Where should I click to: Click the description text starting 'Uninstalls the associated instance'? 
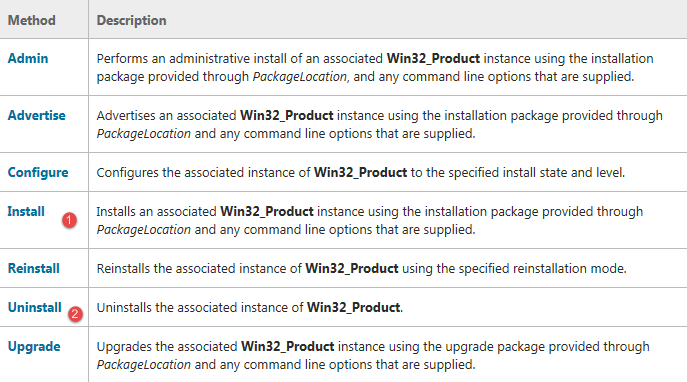[250, 307]
